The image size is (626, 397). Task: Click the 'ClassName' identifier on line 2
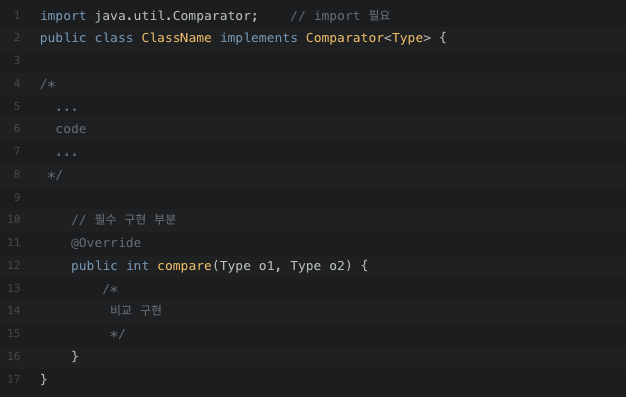point(176,38)
